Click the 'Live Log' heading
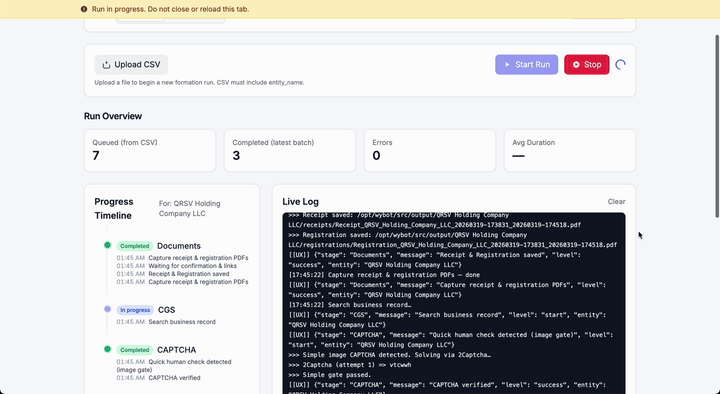This screenshot has width=720, height=394. (x=300, y=202)
